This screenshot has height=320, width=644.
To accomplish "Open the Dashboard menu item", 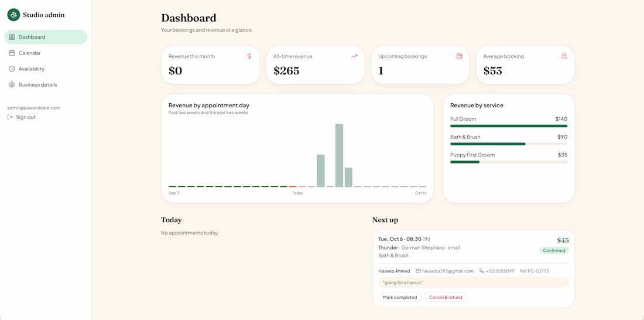I will coord(46,37).
